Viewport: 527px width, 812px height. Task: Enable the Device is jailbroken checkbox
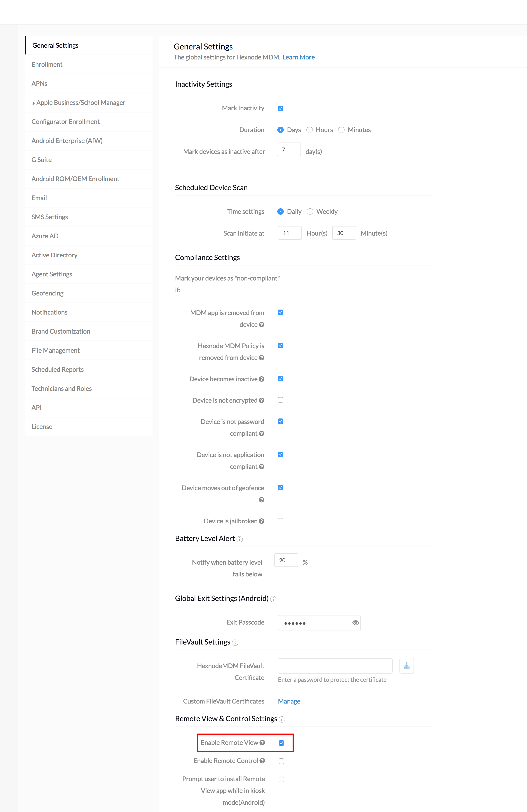tap(280, 521)
